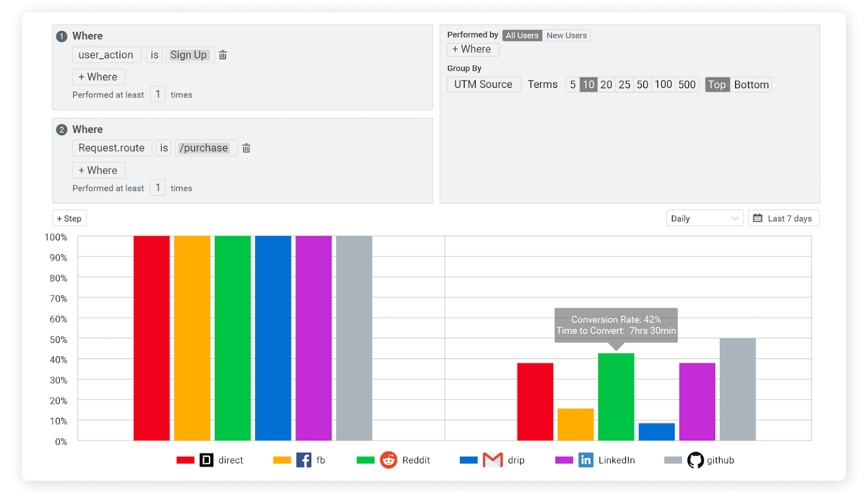The image size is (868, 492).
Task: Set Terms count to 500
Action: 687,85
